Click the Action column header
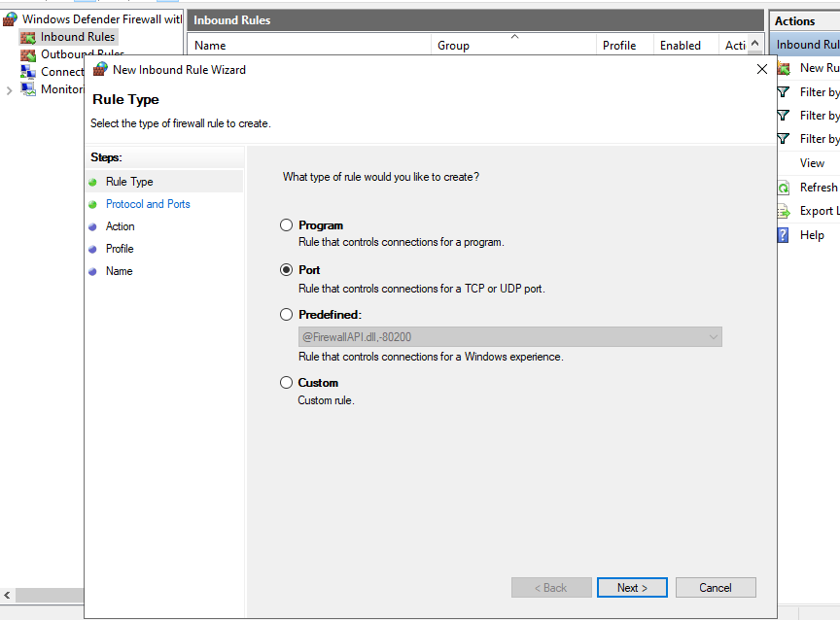The height and width of the screenshot is (620, 840). pyautogui.click(x=736, y=45)
